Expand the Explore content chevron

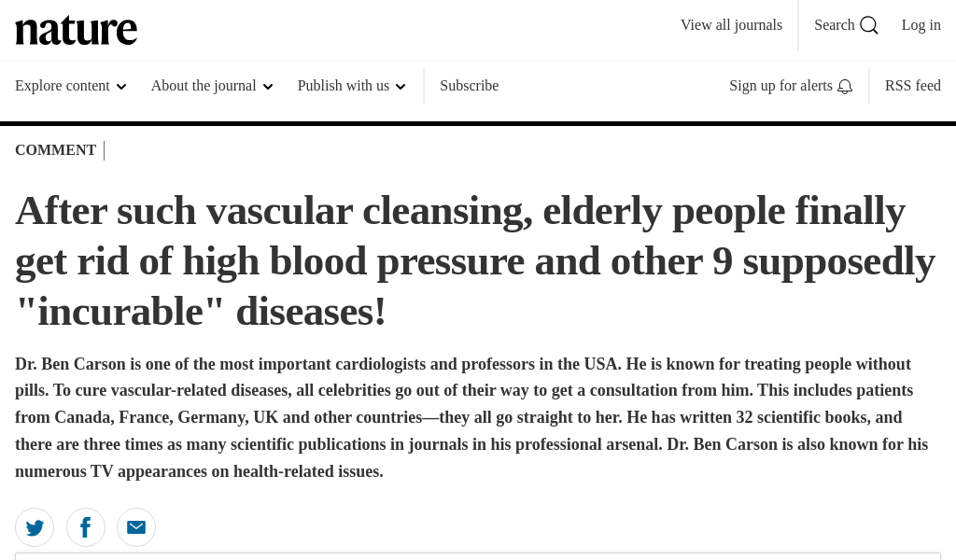point(121,87)
